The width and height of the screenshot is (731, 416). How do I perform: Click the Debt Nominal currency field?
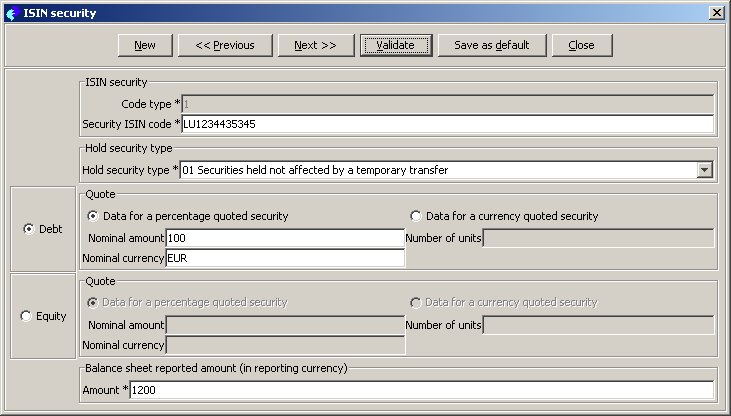click(x=284, y=259)
